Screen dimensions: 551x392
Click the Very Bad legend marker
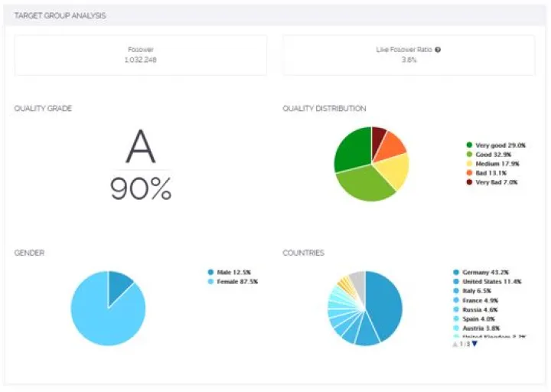coord(469,182)
